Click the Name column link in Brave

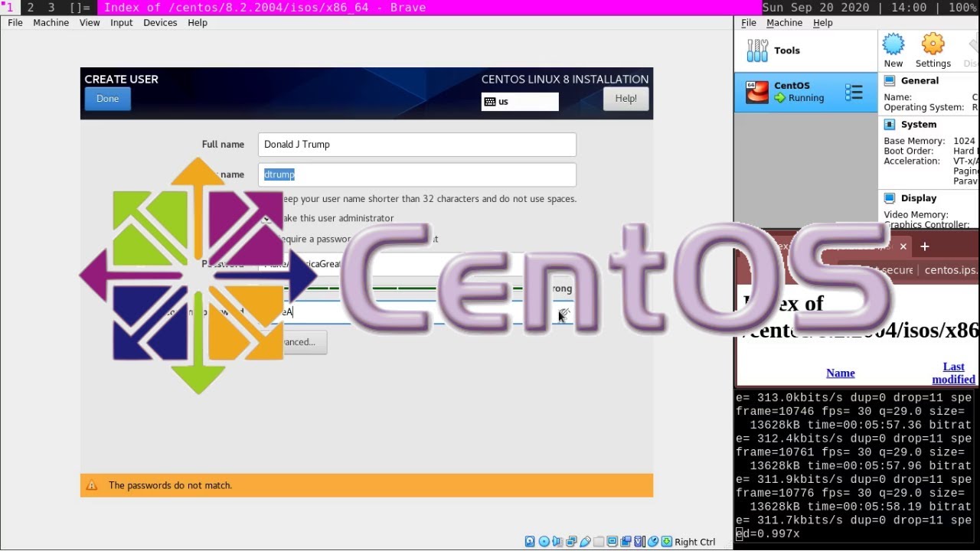[841, 373]
